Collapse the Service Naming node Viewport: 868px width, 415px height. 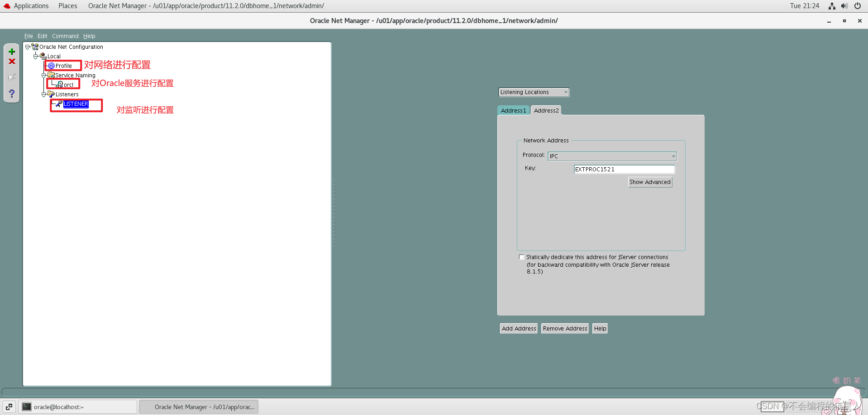click(x=44, y=75)
